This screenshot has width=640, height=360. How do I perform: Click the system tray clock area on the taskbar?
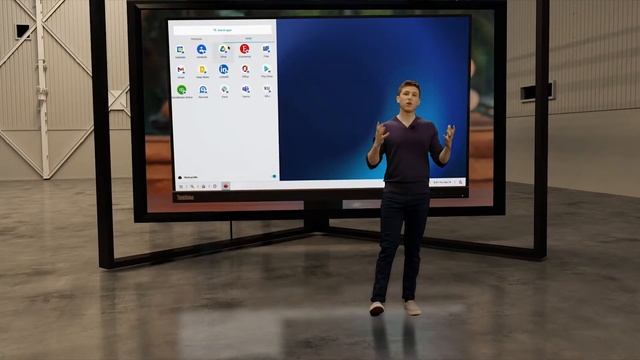pos(442,182)
